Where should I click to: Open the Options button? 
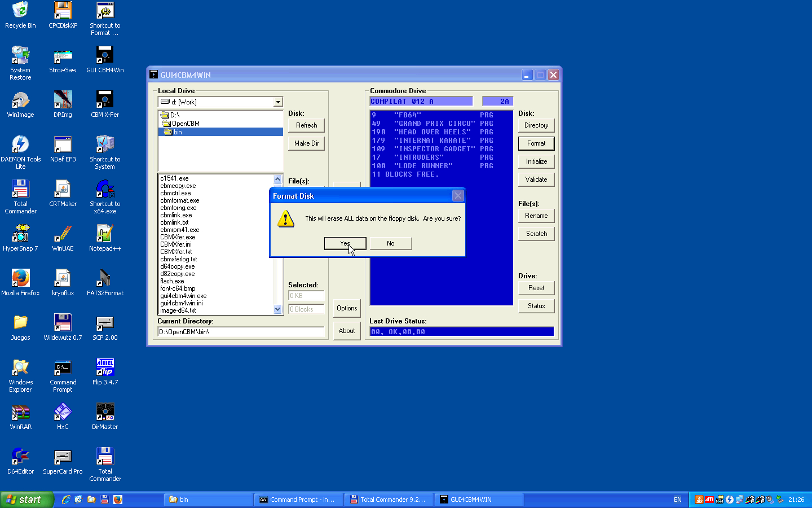[x=347, y=308]
